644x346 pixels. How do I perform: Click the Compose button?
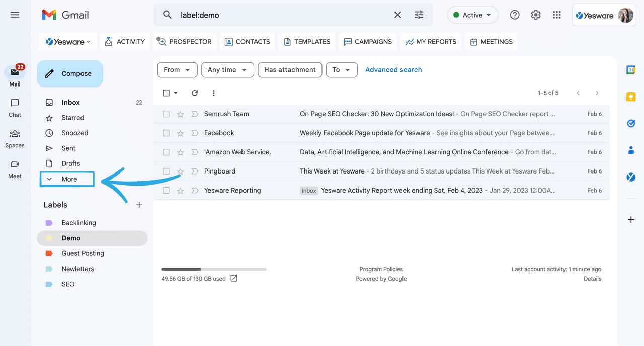coord(69,73)
